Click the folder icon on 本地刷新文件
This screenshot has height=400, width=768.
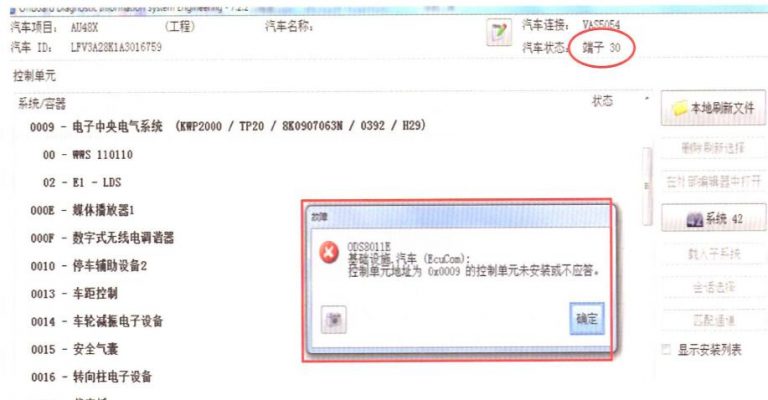pos(680,108)
